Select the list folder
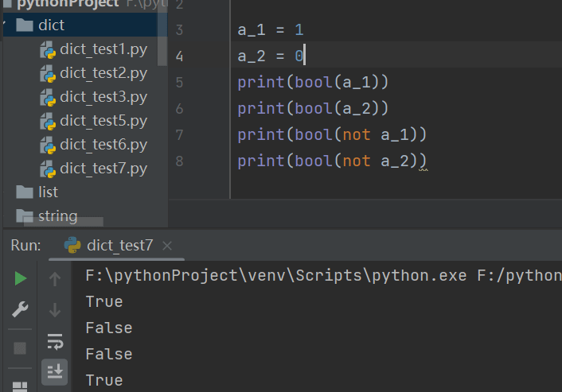Viewport: 562px width, 392px height. click(48, 192)
